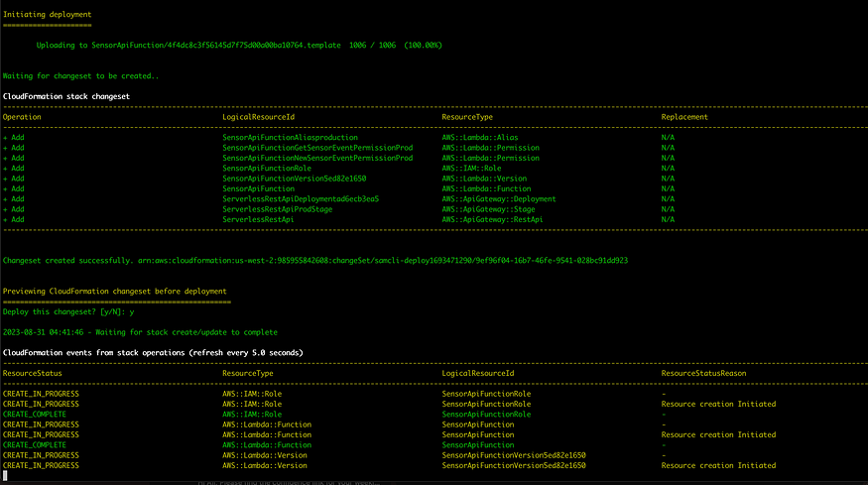The image size is (868, 485).
Task: Click the 'AWS::ApiGateway::RestApi' resource type
Action: pyautogui.click(x=492, y=219)
